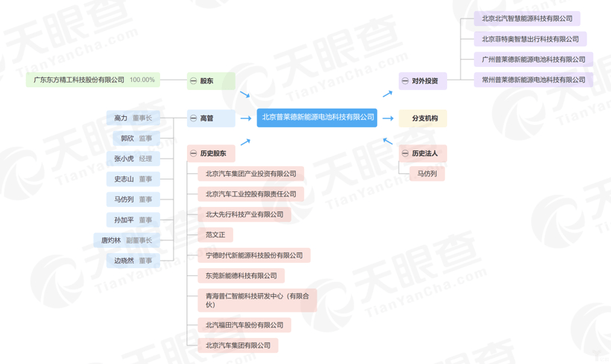Select executive 史志山 董事

coord(133,179)
